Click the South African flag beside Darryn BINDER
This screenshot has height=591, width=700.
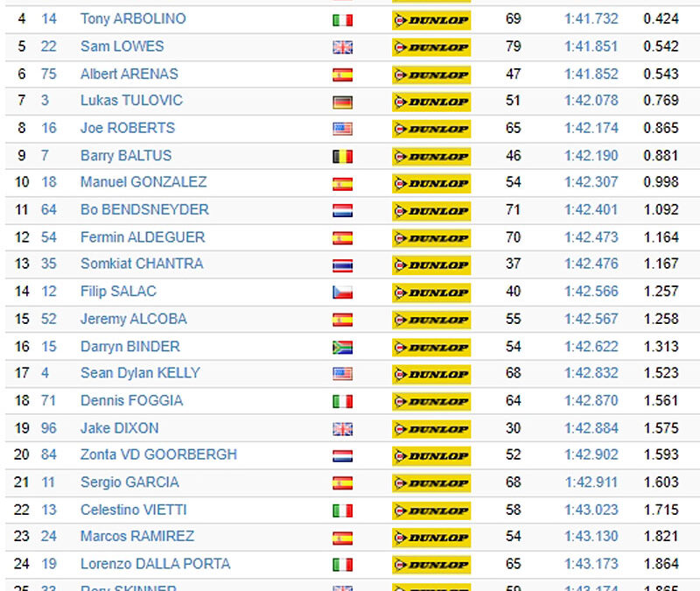pyautogui.click(x=342, y=347)
